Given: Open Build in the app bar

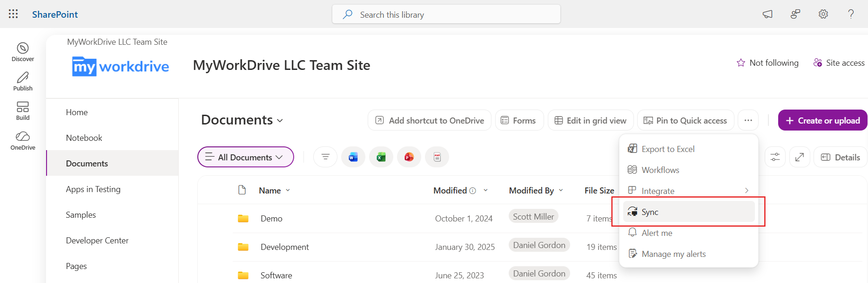Looking at the screenshot, I should 23,111.
